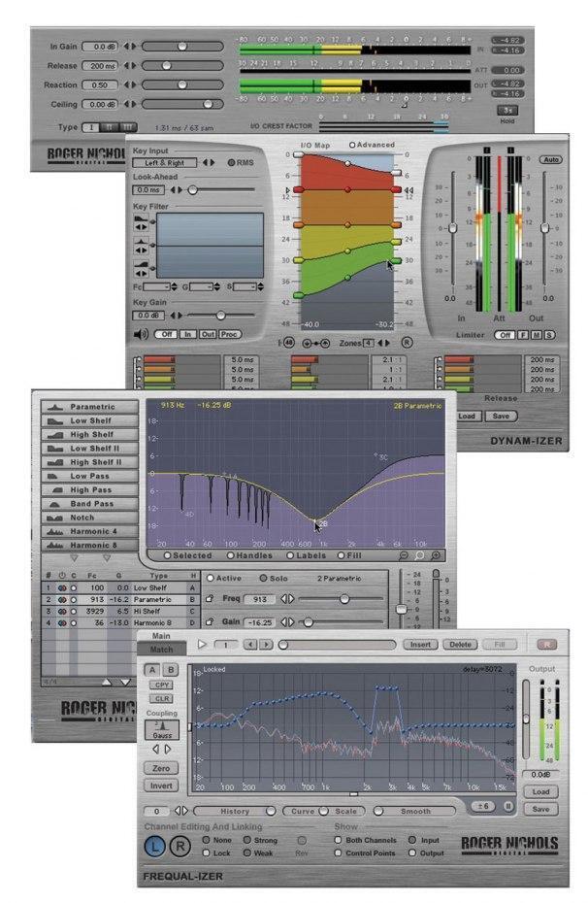588x903 pixels.
Task: Enable Solo for the selected filter
Action: [263, 578]
